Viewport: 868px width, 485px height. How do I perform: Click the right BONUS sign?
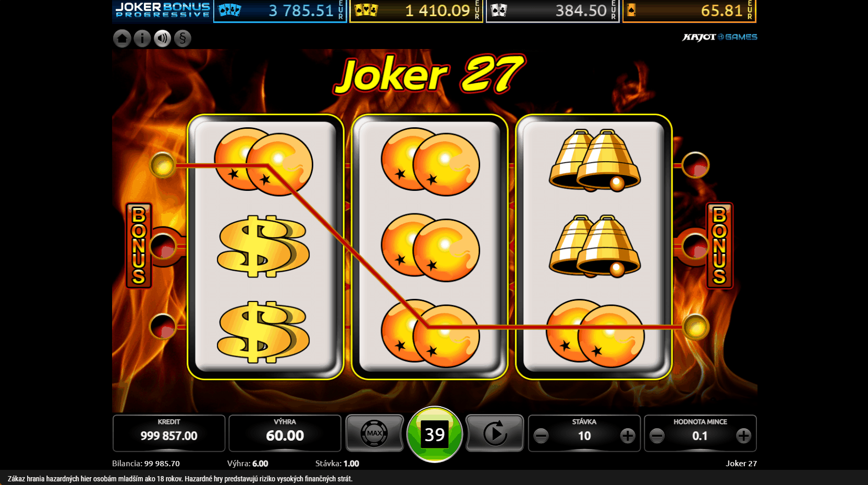tap(719, 246)
